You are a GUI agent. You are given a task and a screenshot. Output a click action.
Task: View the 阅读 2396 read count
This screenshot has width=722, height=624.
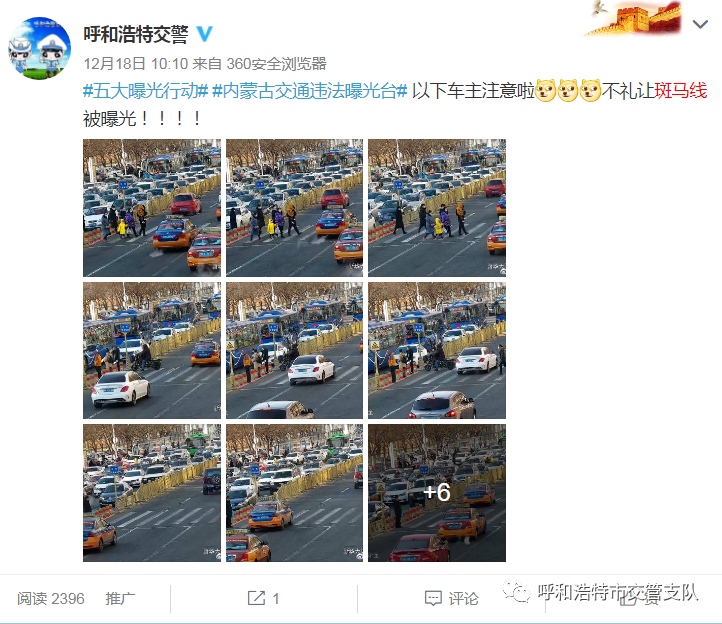(x=51, y=598)
